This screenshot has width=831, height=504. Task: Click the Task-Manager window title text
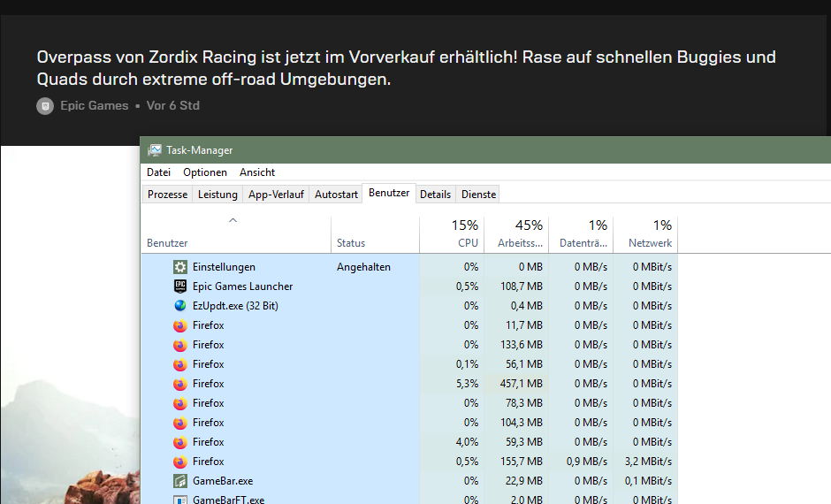[x=199, y=150]
